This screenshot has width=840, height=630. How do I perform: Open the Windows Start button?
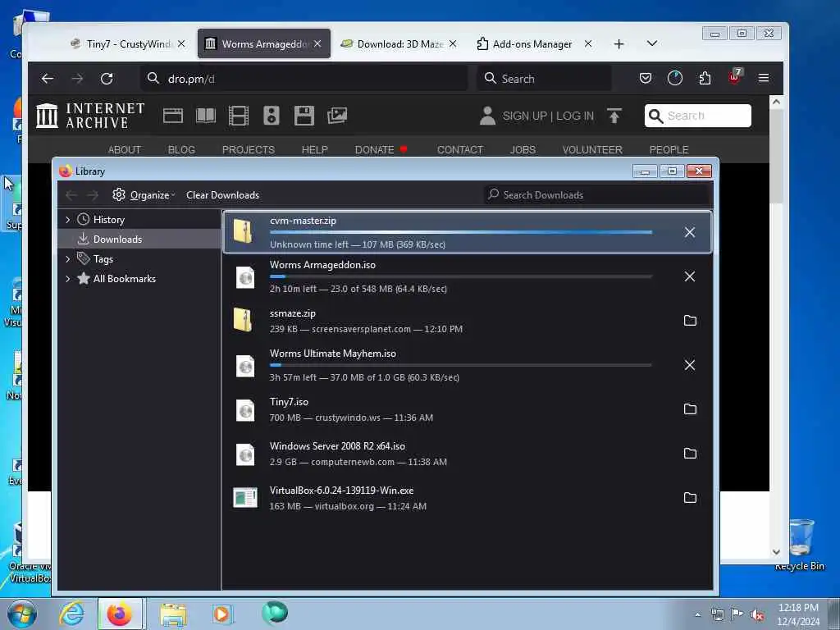point(21,614)
